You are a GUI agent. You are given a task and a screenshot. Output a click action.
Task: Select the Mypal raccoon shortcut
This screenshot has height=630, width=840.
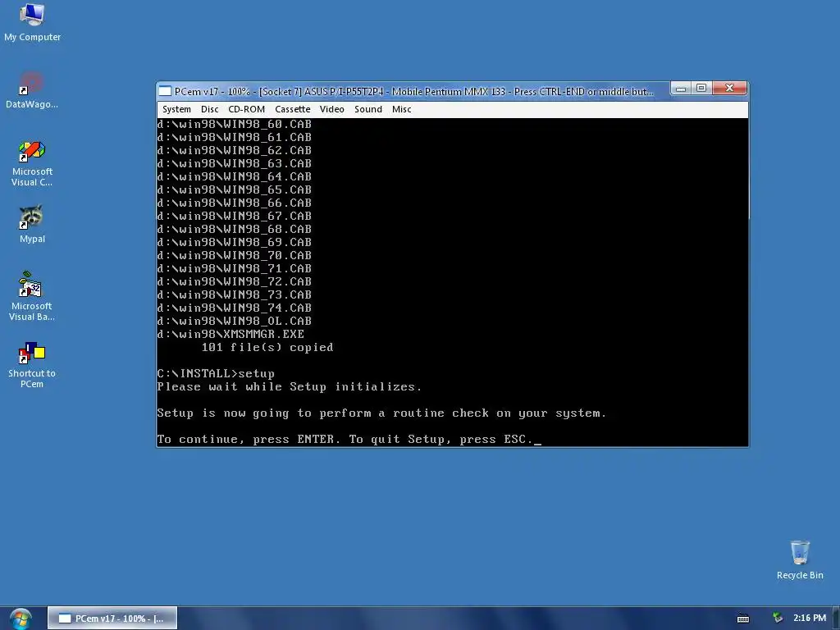click(32, 224)
